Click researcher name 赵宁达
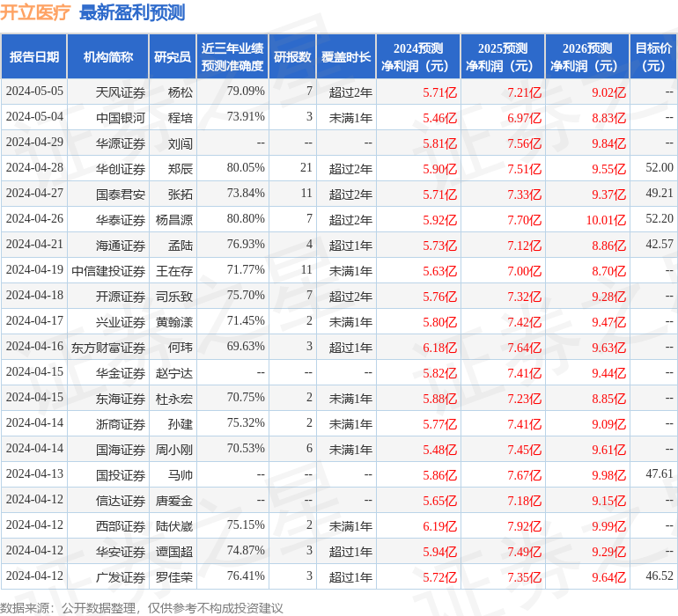This screenshot has height=616, width=678. (174, 372)
